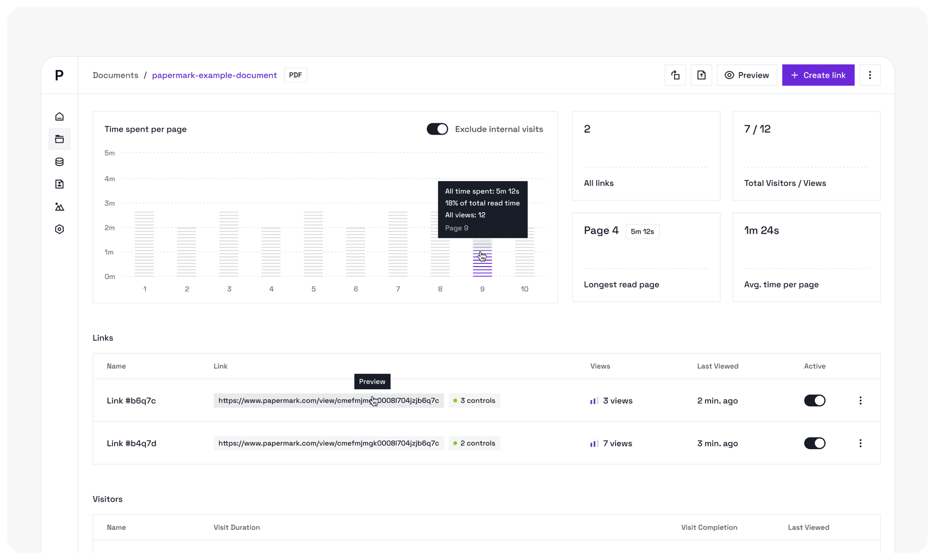Disable the Link #b4q7d active toggle
Viewport: 934px width, 560px height.
point(815,443)
